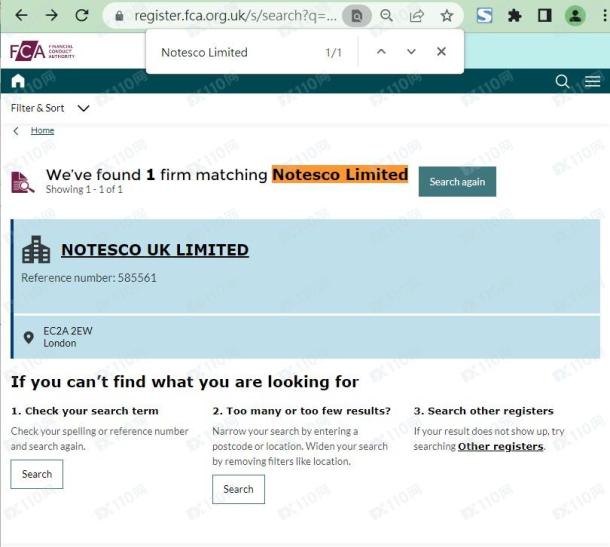The width and height of the screenshot is (610, 547).
Task: Jump to previous find match
Action: [x=381, y=52]
